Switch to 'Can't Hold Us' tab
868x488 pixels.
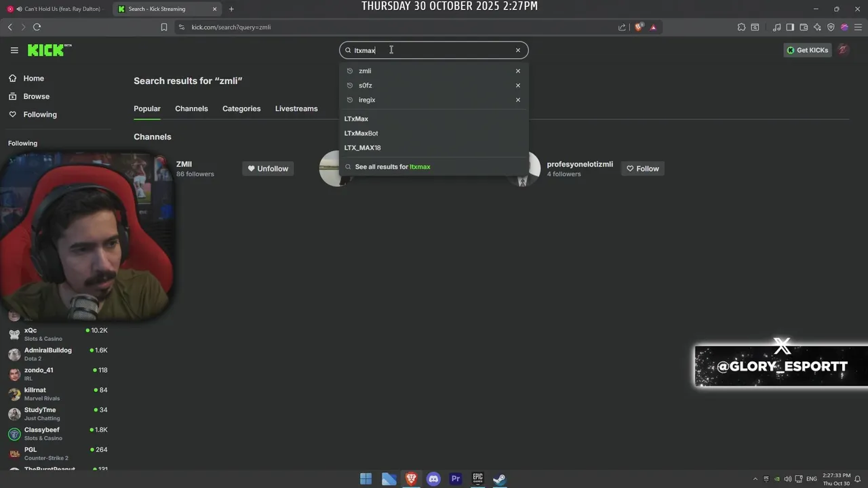point(56,9)
